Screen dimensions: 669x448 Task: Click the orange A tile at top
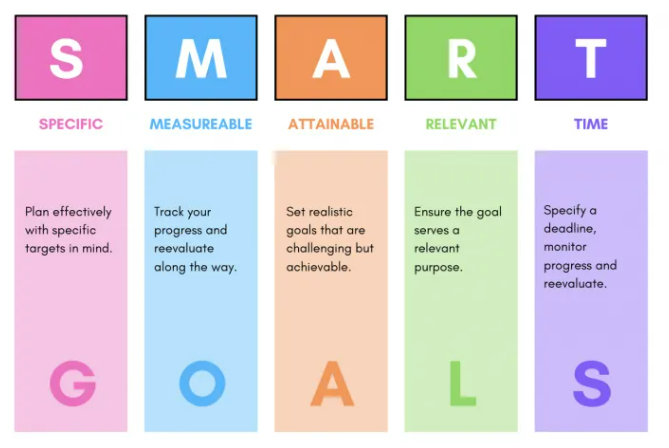(331, 58)
